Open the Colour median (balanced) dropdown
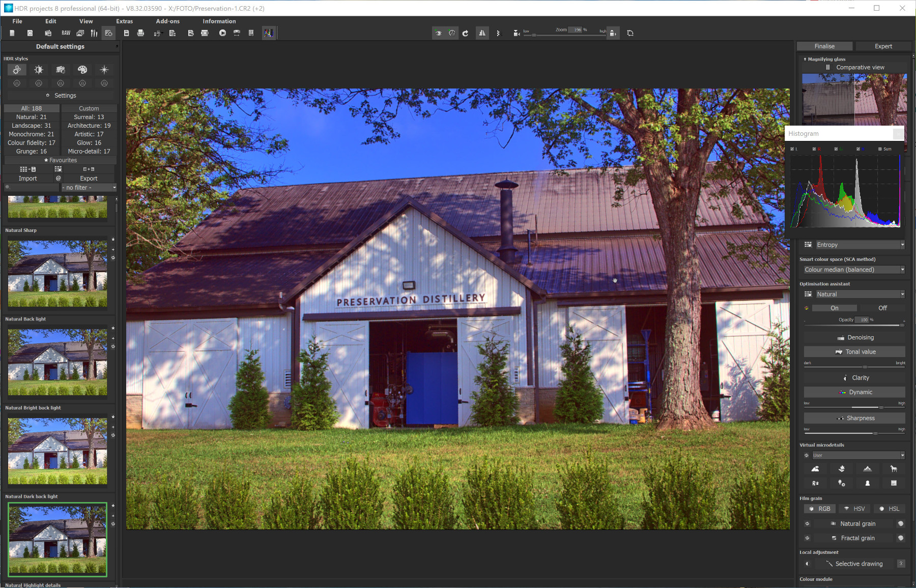916x588 pixels. [854, 270]
